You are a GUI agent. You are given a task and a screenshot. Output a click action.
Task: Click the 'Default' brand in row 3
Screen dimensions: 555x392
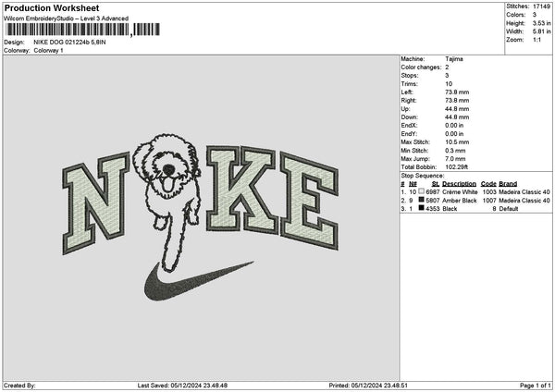(x=508, y=209)
